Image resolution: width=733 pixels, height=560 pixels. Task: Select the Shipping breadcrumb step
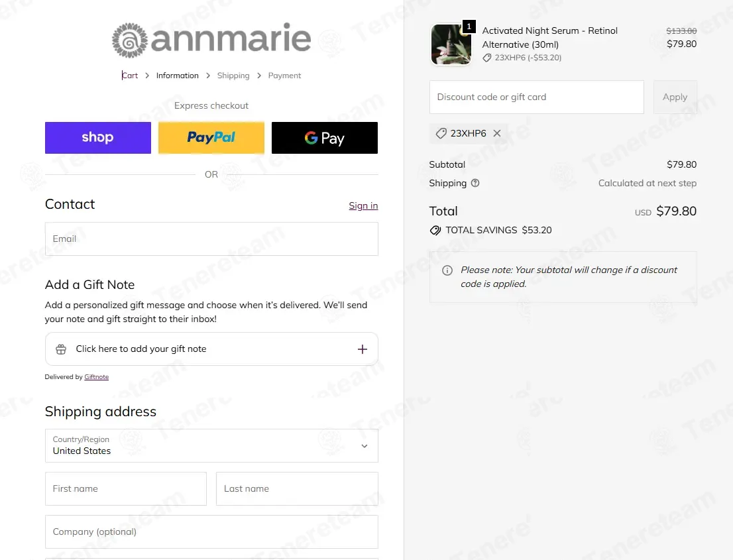pyautogui.click(x=233, y=76)
